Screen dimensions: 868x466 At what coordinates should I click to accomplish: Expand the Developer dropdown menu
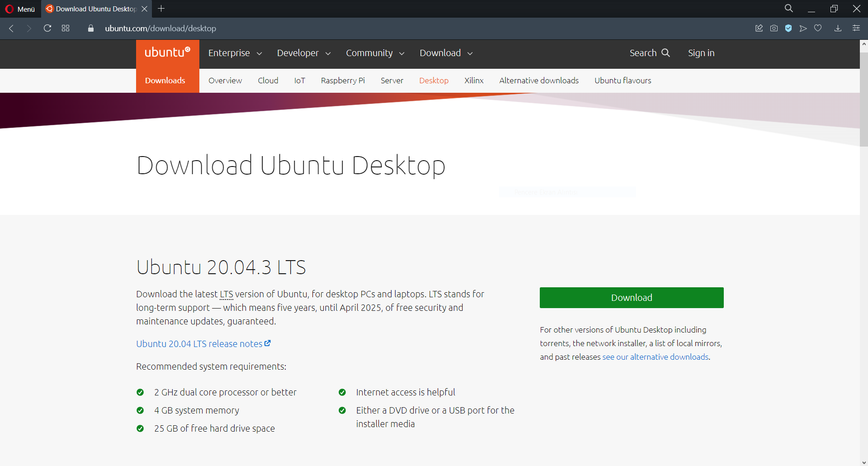point(304,53)
